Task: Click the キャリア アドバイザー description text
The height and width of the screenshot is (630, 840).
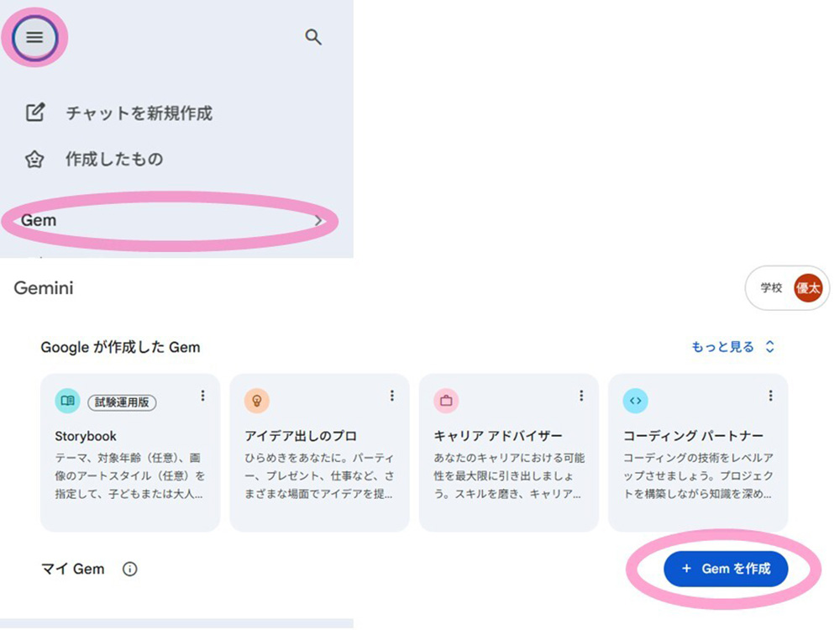Action: pos(509,475)
